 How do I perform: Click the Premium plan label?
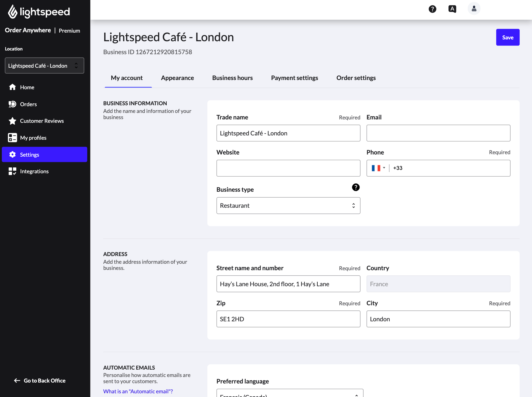pos(69,31)
